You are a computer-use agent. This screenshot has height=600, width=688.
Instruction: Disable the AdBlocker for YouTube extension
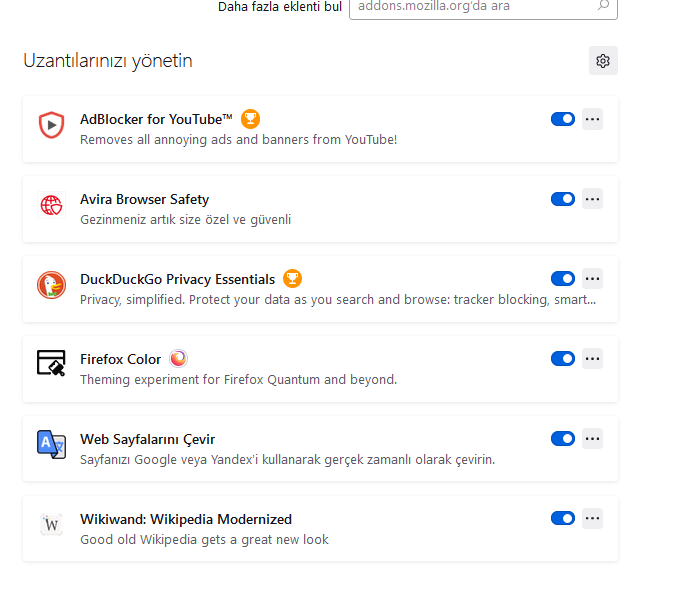coord(563,119)
